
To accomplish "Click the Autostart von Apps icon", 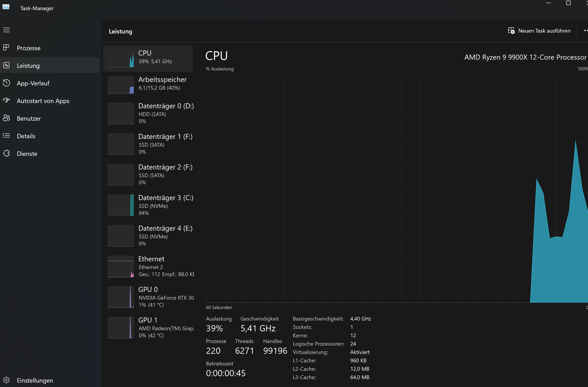I will pos(6,100).
